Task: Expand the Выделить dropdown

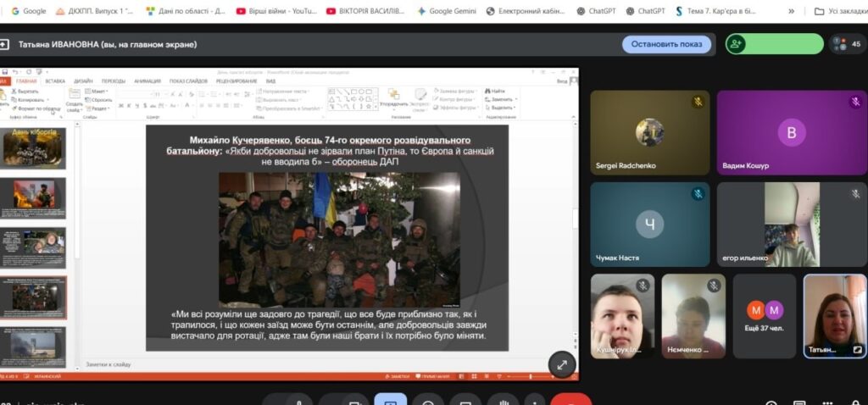Action: click(502, 108)
